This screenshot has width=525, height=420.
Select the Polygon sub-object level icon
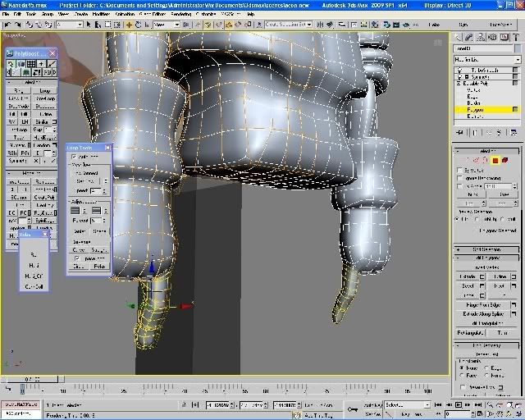click(495, 160)
